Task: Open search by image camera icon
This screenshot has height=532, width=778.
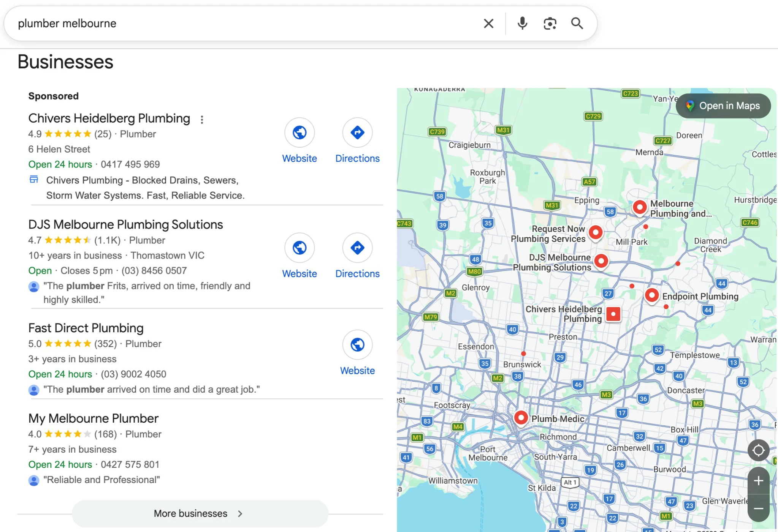Action: pyautogui.click(x=550, y=24)
